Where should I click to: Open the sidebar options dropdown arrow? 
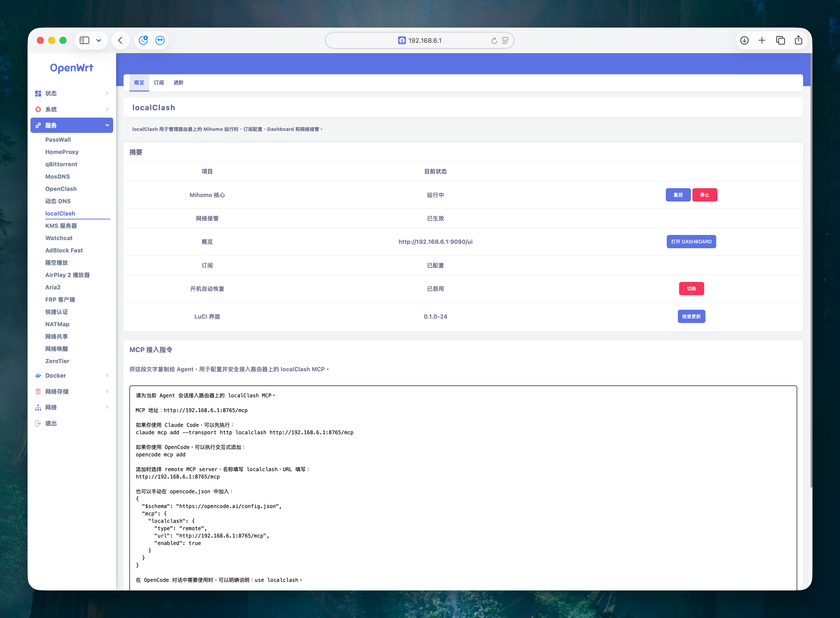[99, 40]
